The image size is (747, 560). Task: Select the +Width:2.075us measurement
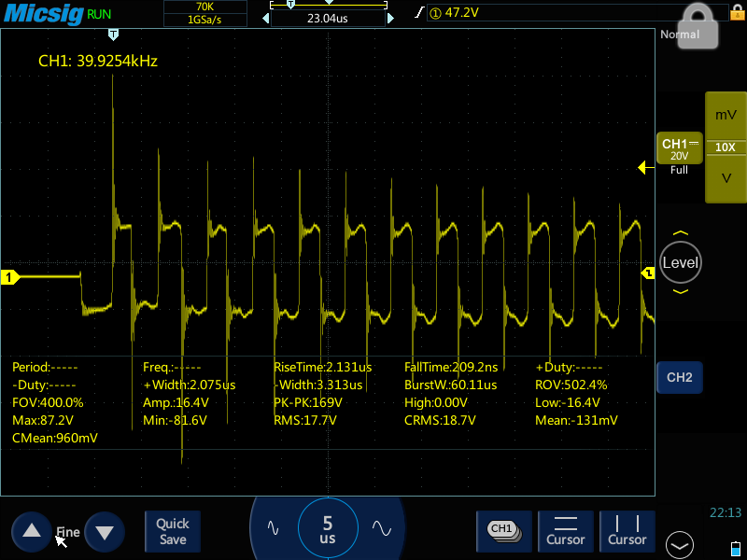point(190,385)
